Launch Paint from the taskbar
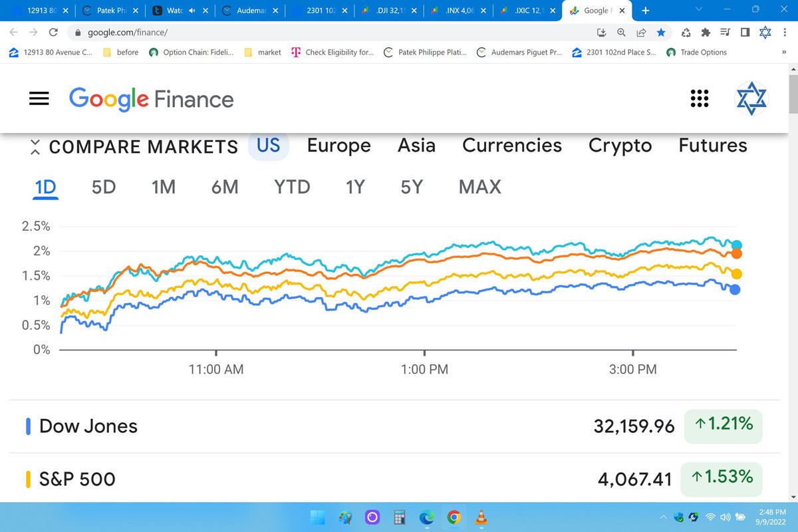 click(344, 517)
